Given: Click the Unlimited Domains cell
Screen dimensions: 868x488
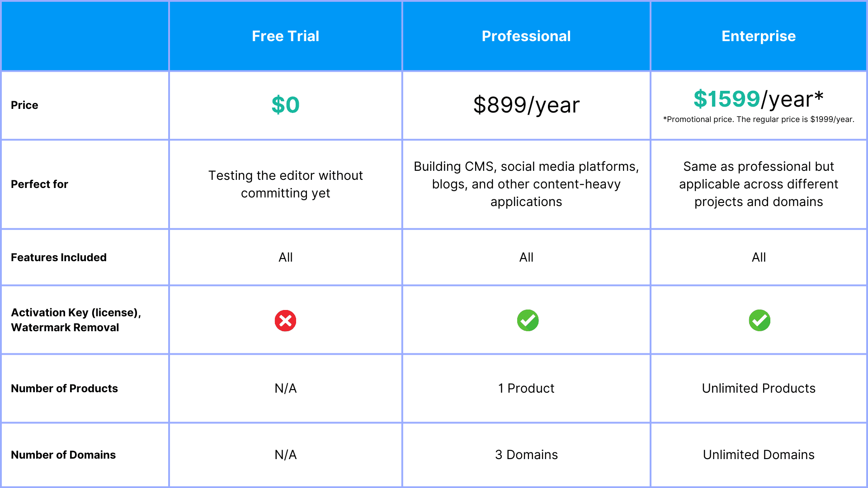Looking at the screenshot, I should 759,455.
